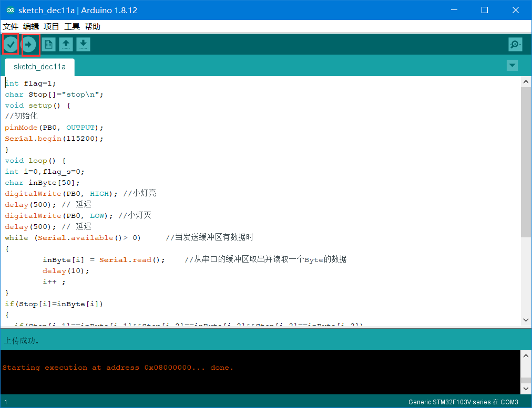Click the 'void loop() {' line
This screenshot has height=408, width=532.
pyautogui.click(x=35, y=161)
